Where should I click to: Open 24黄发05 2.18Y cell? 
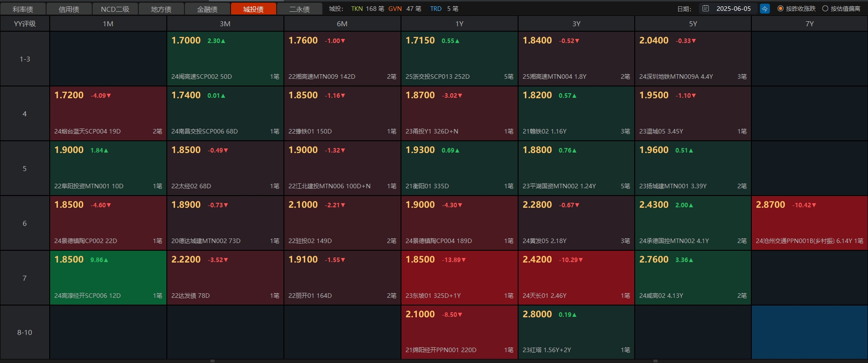coord(576,223)
